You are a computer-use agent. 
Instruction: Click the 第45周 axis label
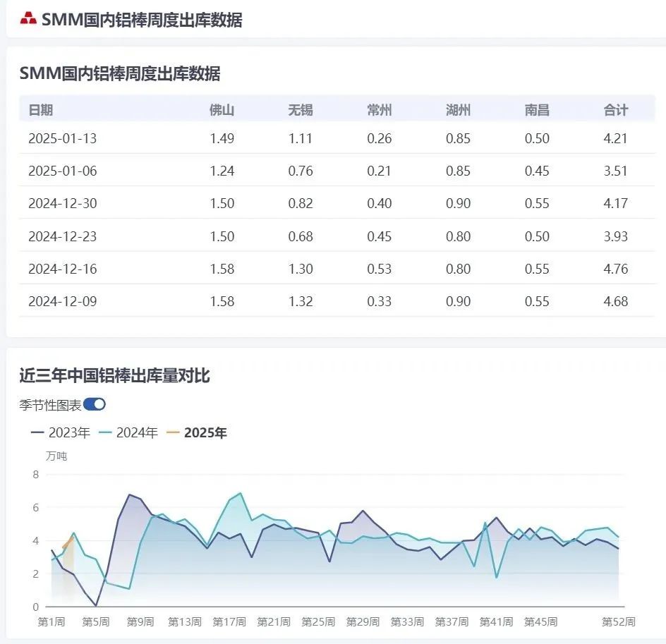[540, 622]
